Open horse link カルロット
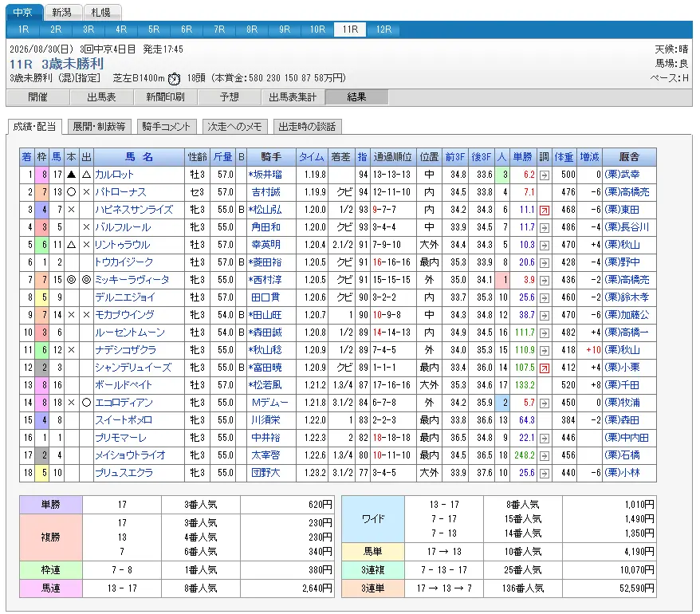The width and height of the screenshot is (700, 614). click(114, 175)
